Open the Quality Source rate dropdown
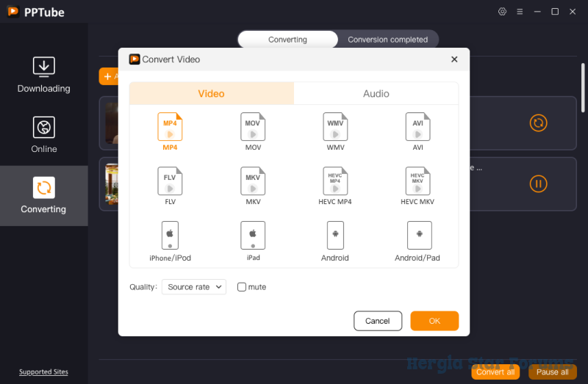The height and width of the screenshot is (384, 588). [194, 287]
